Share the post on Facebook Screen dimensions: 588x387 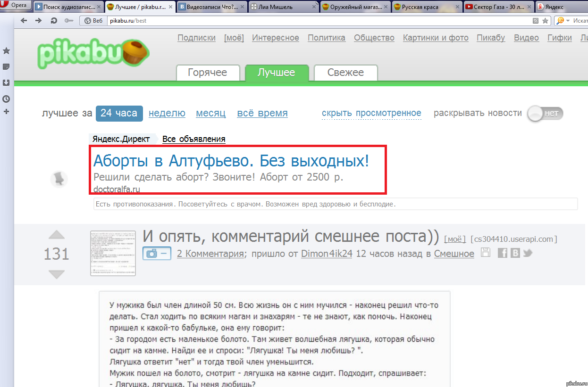click(503, 253)
